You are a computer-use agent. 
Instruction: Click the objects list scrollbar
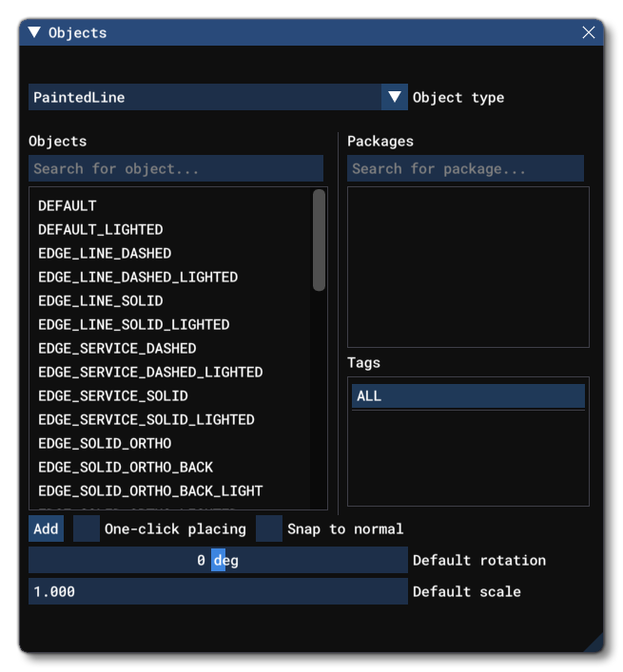(x=319, y=240)
